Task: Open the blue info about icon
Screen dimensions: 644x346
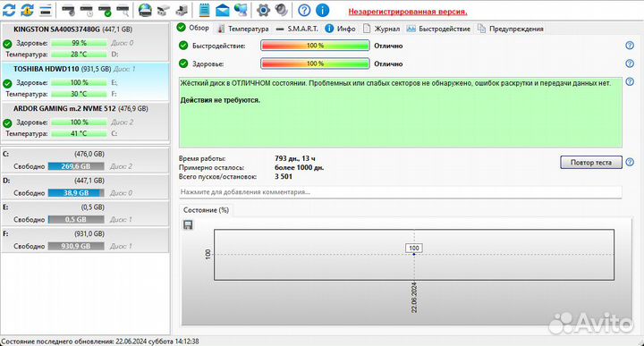Action: (x=322, y=10)
